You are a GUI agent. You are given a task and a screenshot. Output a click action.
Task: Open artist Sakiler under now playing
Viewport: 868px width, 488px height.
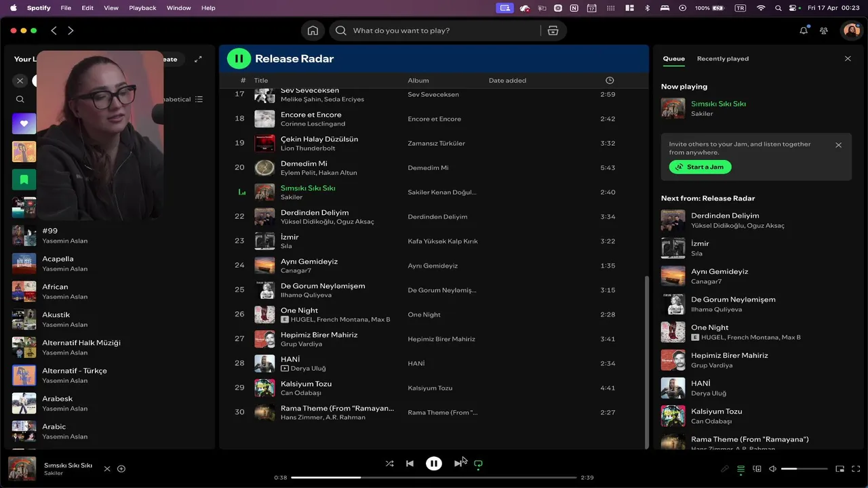pos(702,114)
